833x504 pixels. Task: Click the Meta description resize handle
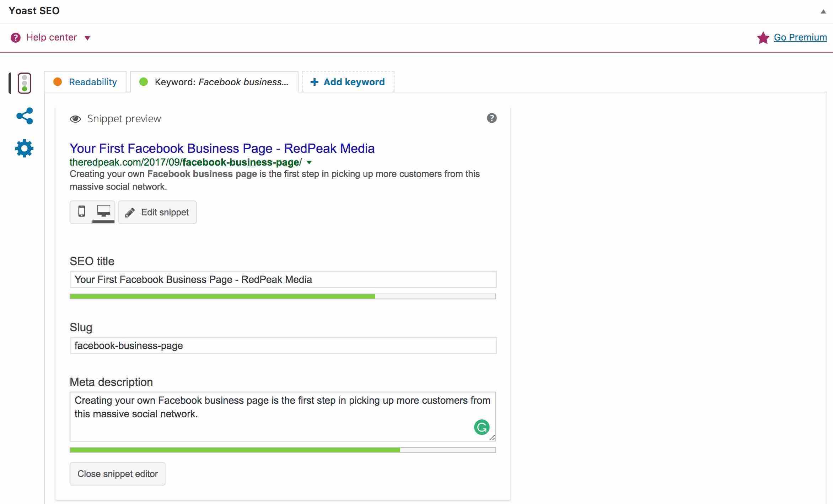492,438
